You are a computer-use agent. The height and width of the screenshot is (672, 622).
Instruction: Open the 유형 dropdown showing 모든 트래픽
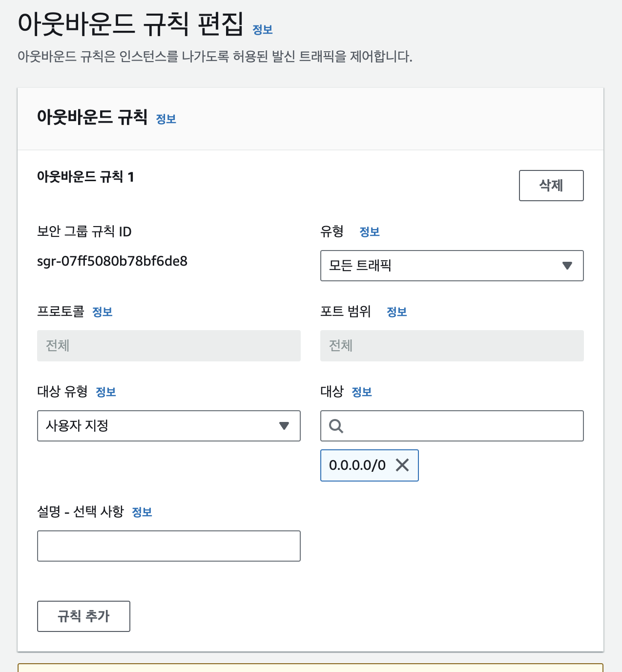pyautogui.click(x=452, y=266)
